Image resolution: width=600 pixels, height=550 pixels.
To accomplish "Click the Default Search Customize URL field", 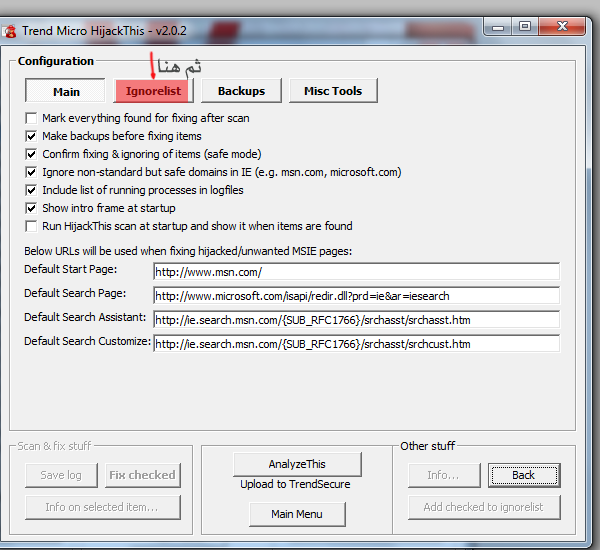I will 357,344.
